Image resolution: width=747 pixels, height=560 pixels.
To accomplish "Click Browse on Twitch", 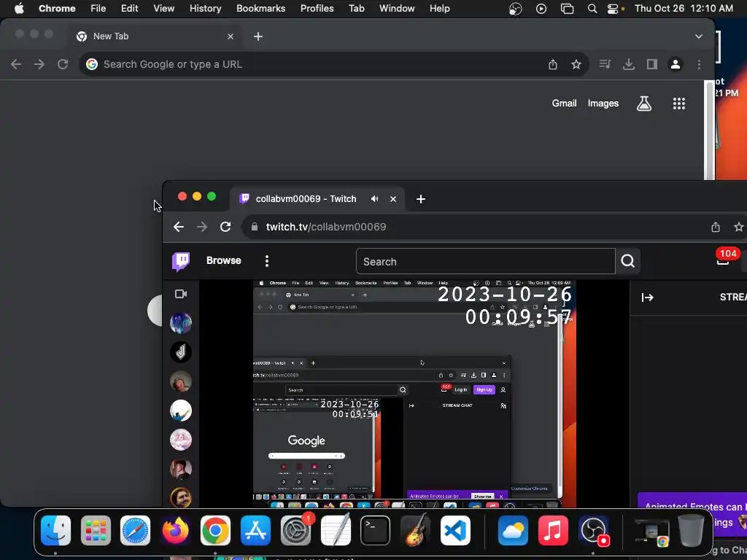I will pyautogui.click(x=223, y=260).
